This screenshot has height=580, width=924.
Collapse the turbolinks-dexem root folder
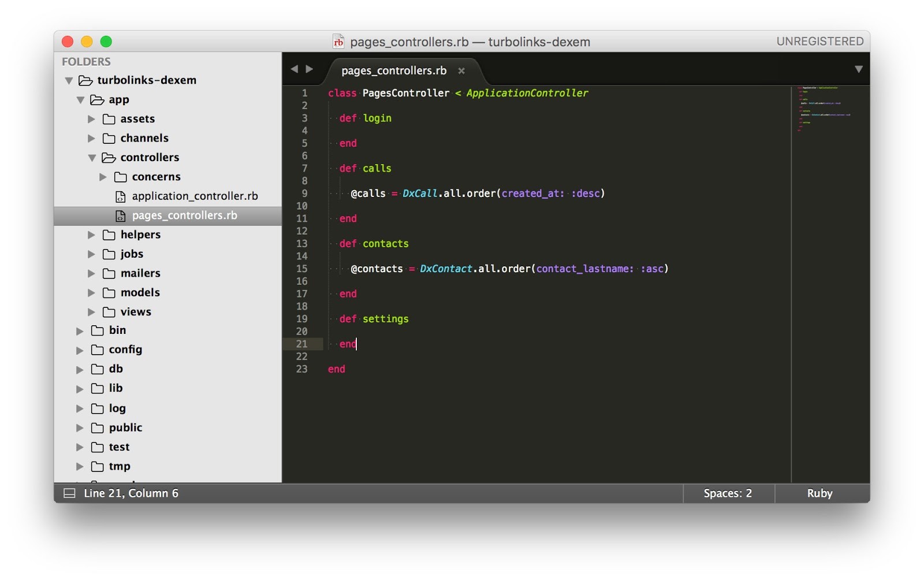pos(69,80)
